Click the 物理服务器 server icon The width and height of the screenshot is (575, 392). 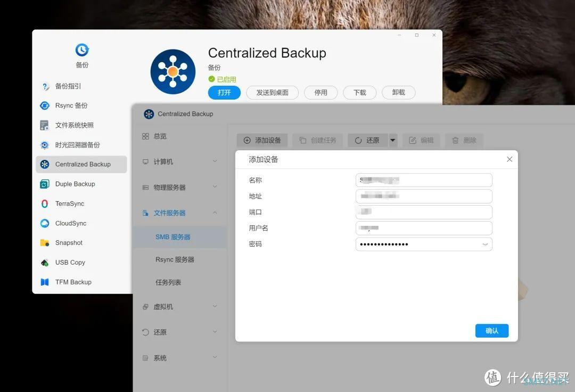click(x=145, y=187)
